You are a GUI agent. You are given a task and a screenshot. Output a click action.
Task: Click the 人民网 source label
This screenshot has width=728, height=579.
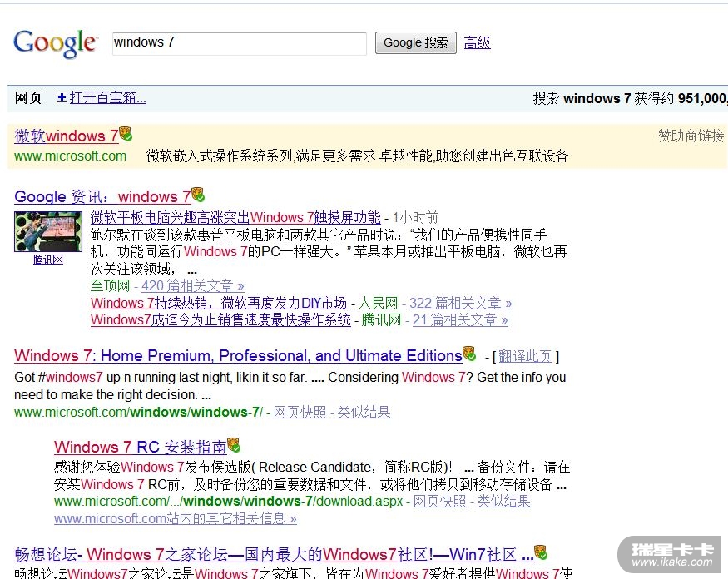[x=378, y=303]
